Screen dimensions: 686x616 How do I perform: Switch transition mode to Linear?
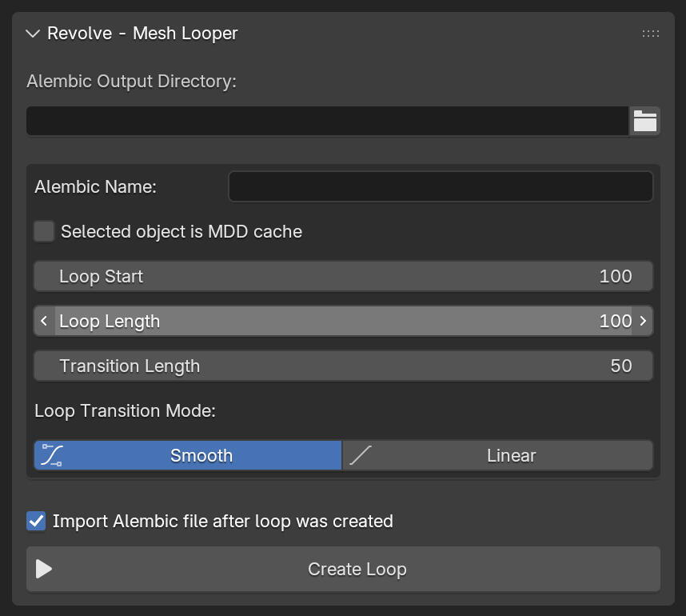pyautogui.click(x=511, y=456)
